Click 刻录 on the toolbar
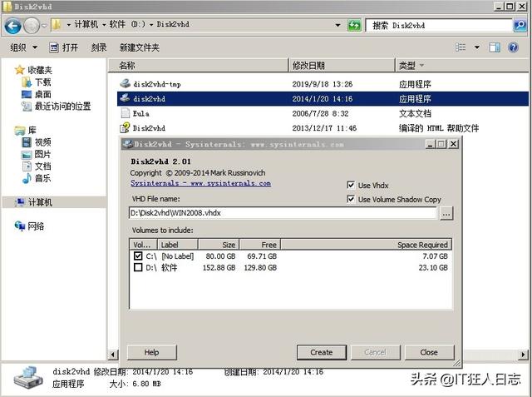Image resolution: width=532 pixels, height=397 pixels. (99, 47)
